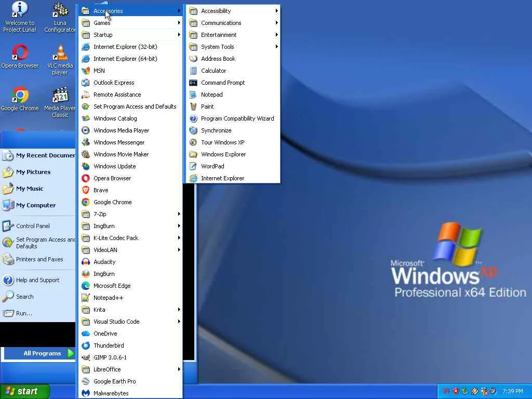Open Internet Explorer in the Accessories submenu
Image resolution: width=532 pixels, height=399 pixels.
[233, 178]
